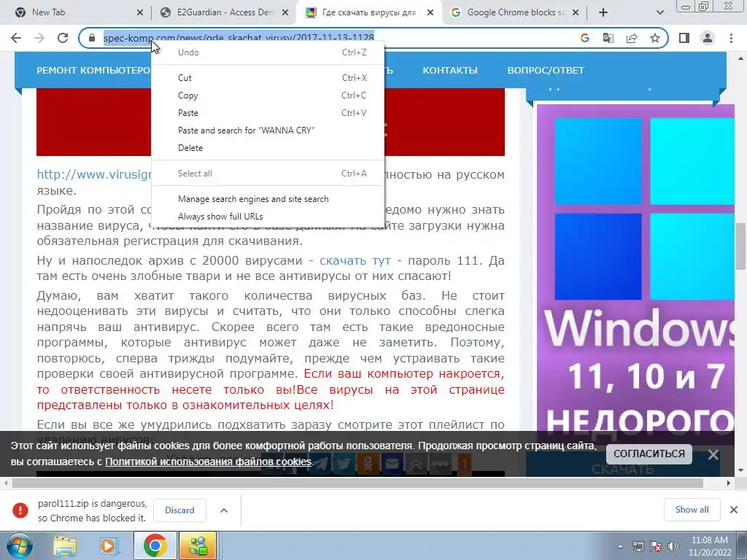Open the File Explorer taskbar icon
The image size is (747, 560).
pyautogui.click(x=65, y=546)
